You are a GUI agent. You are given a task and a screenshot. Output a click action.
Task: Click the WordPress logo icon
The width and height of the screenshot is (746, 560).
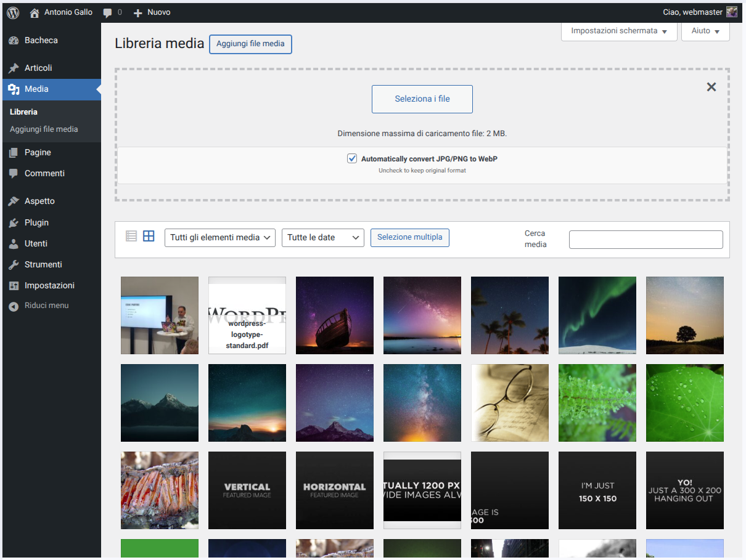click(x=13, y=12)
